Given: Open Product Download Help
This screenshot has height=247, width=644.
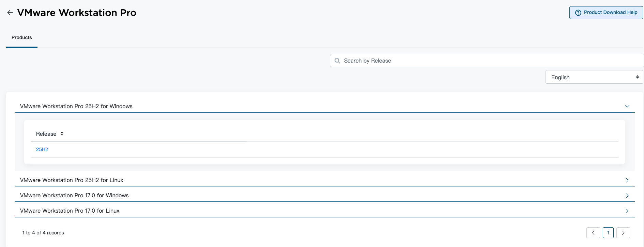Looking at the screenshot, I should tap(606, 13).
